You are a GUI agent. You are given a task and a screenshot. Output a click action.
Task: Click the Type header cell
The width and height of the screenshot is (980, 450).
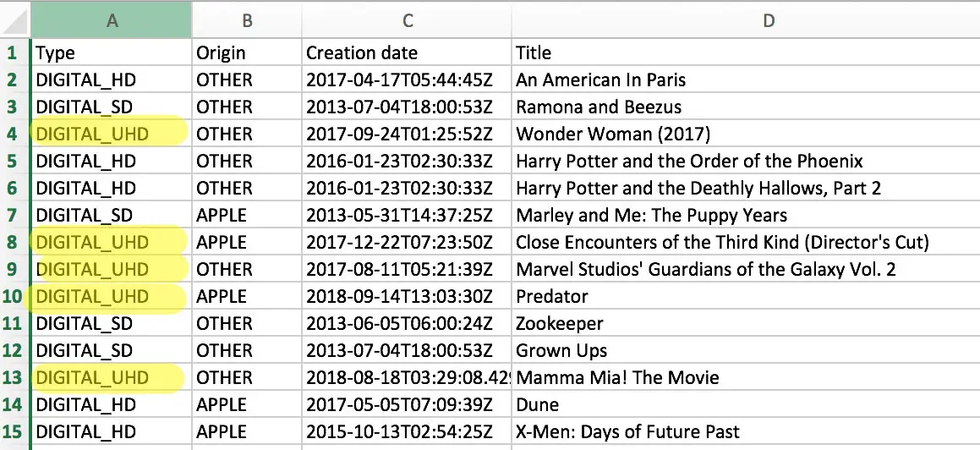coord(112,52)
